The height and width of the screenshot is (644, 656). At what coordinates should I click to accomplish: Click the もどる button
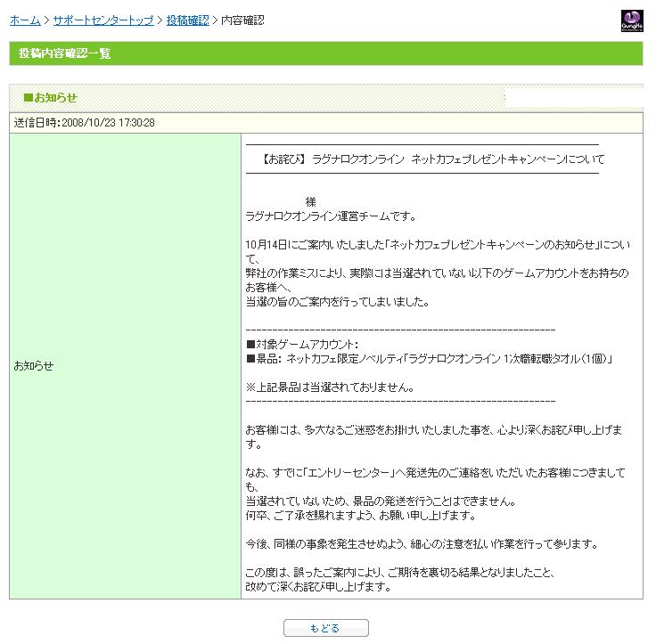coord(326,628)
